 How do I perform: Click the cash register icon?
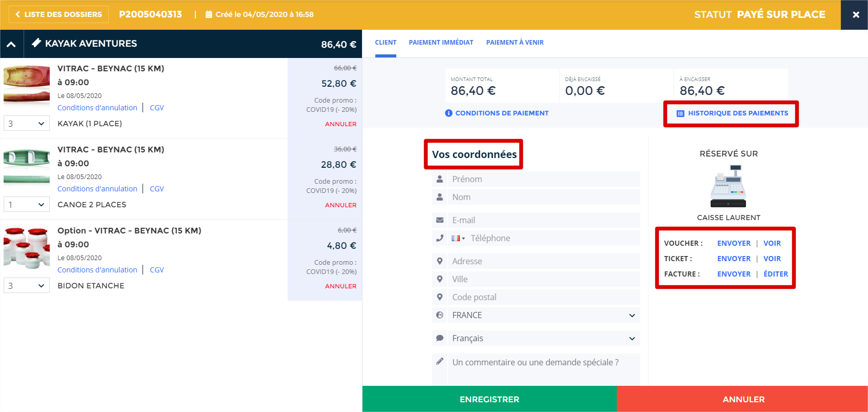[728, 186]
